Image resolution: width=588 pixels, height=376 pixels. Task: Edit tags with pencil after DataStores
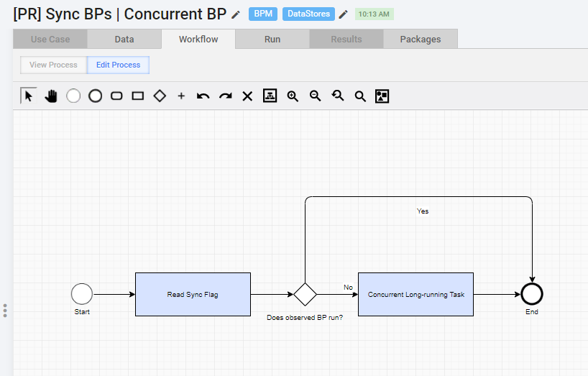[x=343, y=14]
